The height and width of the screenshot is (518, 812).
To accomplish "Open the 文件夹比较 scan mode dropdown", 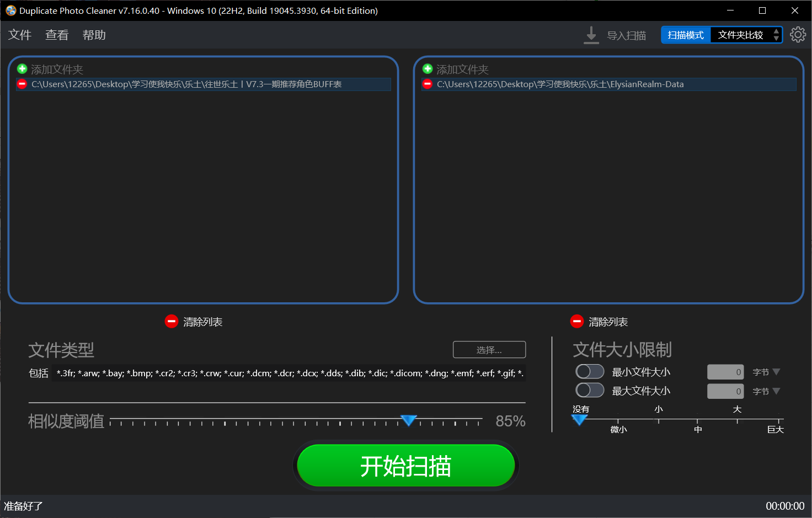I will pyautogui.click(x=746, y=35).
